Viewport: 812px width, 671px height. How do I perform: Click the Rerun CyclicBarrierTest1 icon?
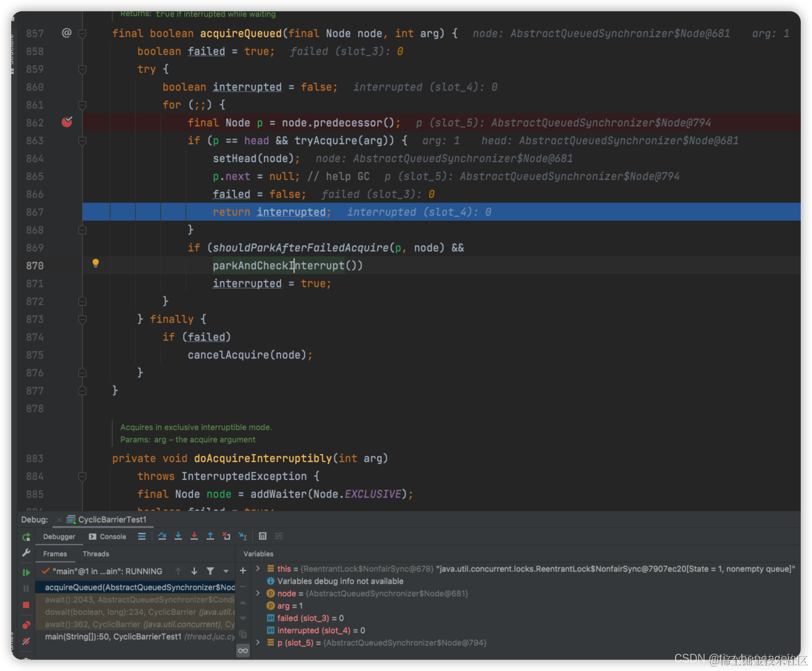click(x=26, y=537)
